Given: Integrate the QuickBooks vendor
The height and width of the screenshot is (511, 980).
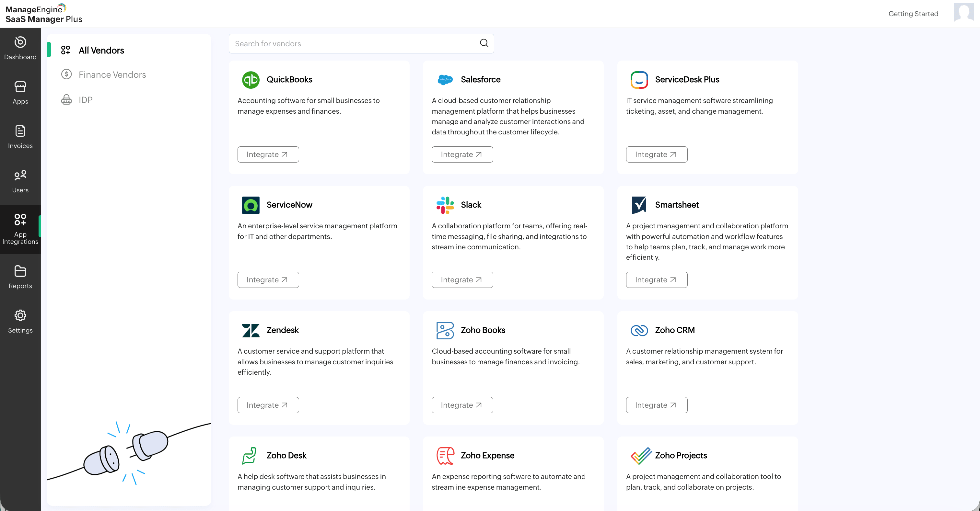Looking at the screenshot, I should pyautogui.click(x=268, y=154).
